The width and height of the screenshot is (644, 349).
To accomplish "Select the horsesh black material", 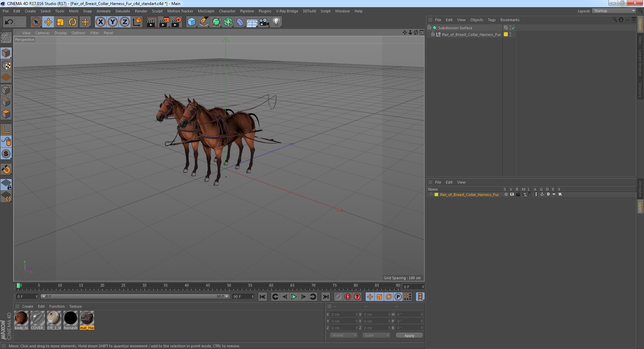I will tap(70, 318).
